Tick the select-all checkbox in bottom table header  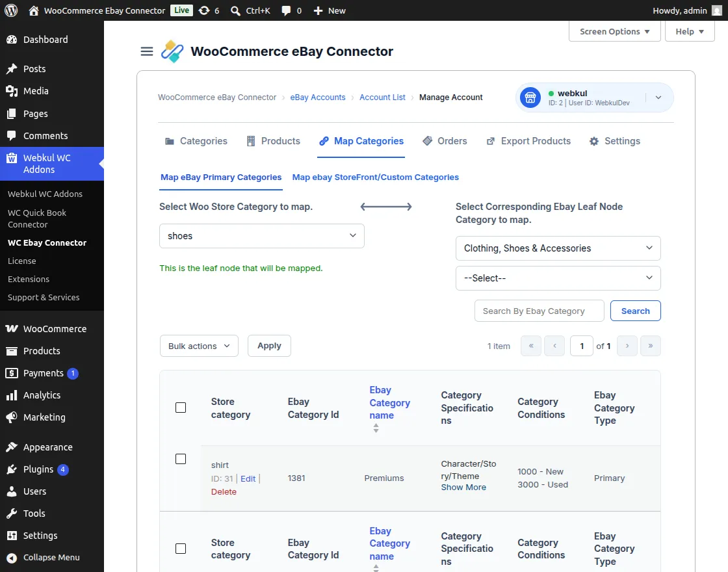[181, 549]
